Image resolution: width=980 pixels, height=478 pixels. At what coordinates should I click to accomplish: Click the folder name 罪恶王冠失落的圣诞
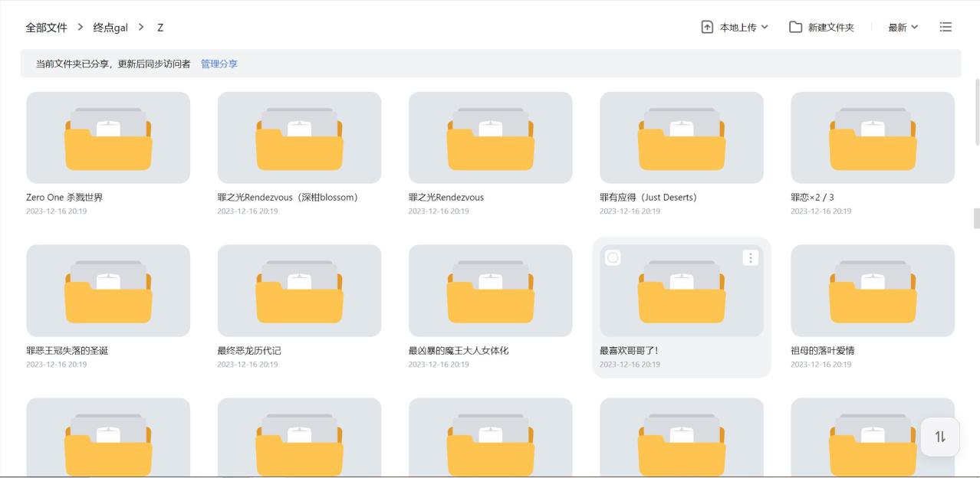click(67, 350)
